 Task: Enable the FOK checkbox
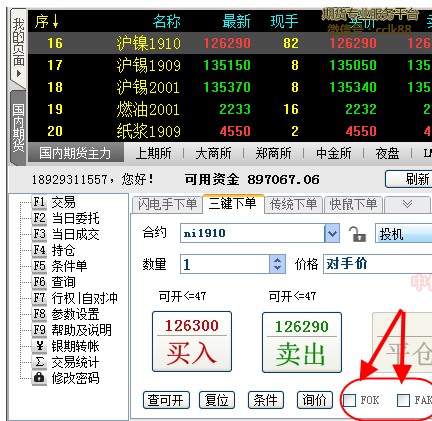click(x=349, y=400)
